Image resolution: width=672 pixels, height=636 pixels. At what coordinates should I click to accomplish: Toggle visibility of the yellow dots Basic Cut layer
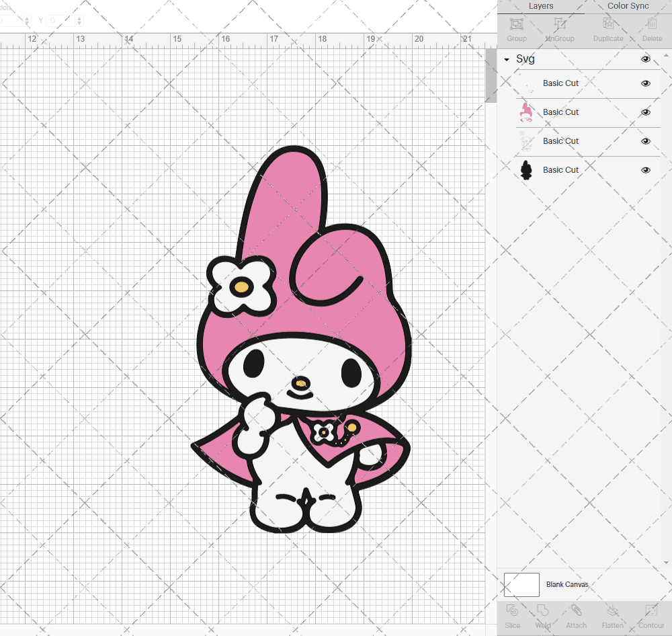(x=645, y=83)
